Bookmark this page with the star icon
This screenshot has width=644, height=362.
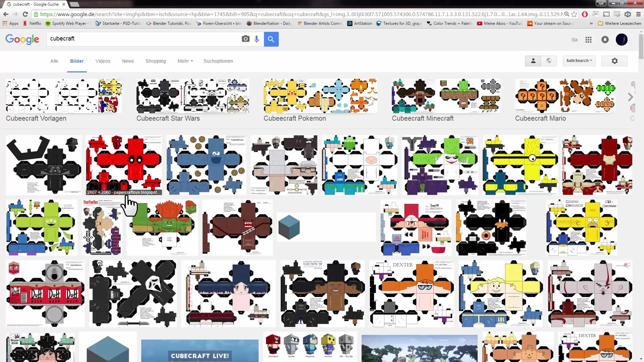pyautogui.click(x=574, y=14)
